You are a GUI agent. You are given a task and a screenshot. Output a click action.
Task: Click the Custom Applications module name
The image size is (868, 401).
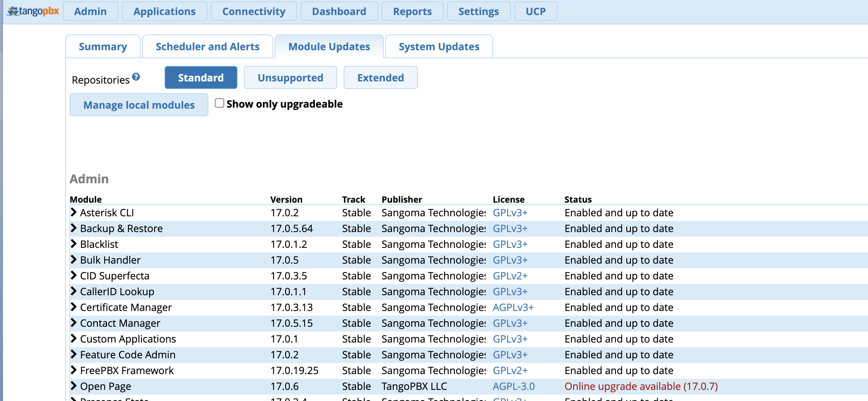click(128, 339)
